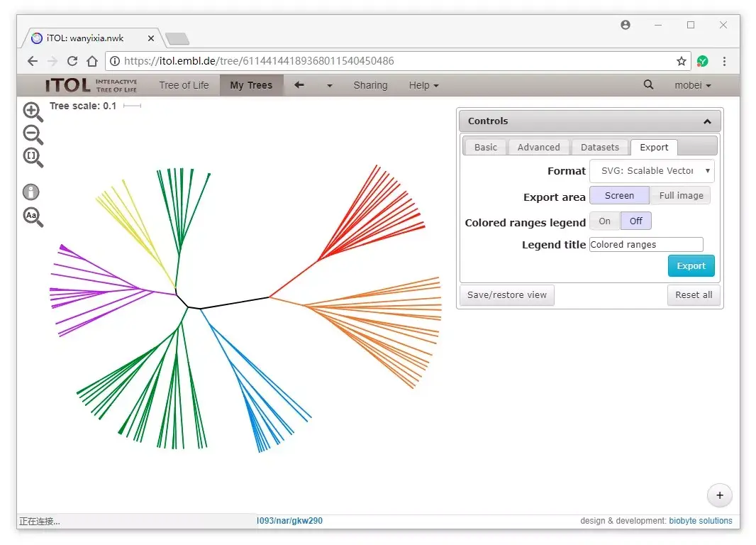Screen dimensions: 756x545
Task: Open the Chrome three-dot menu
Action: click(x=724, y=61)
